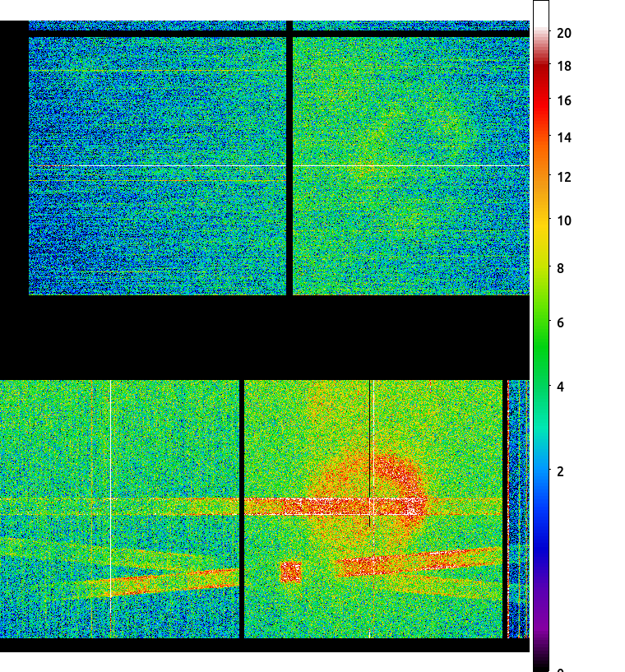Click the colorbar label "18"

(564, 66)
